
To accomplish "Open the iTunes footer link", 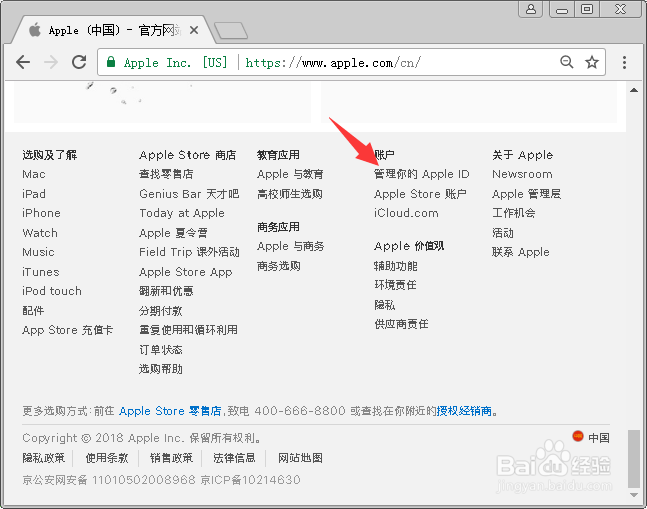I will (41, 272).
